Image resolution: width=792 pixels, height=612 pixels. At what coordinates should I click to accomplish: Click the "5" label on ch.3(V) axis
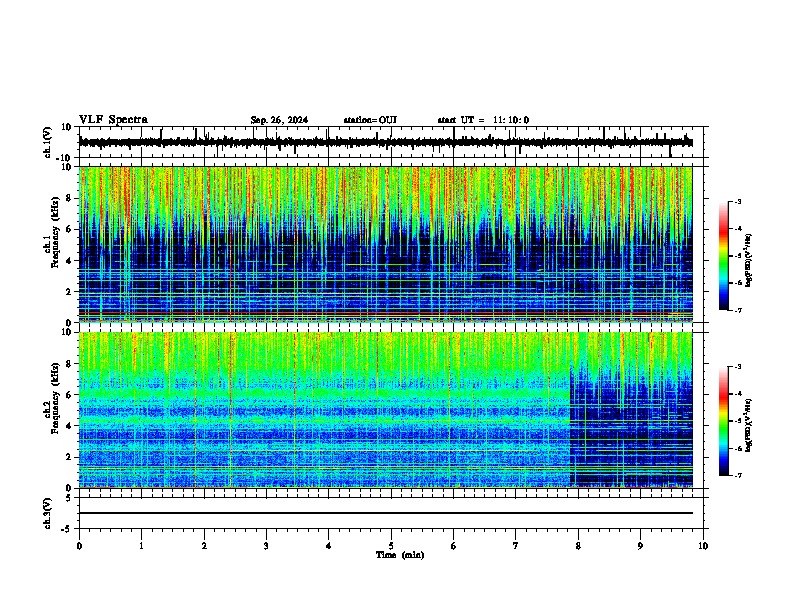point(70,498)
